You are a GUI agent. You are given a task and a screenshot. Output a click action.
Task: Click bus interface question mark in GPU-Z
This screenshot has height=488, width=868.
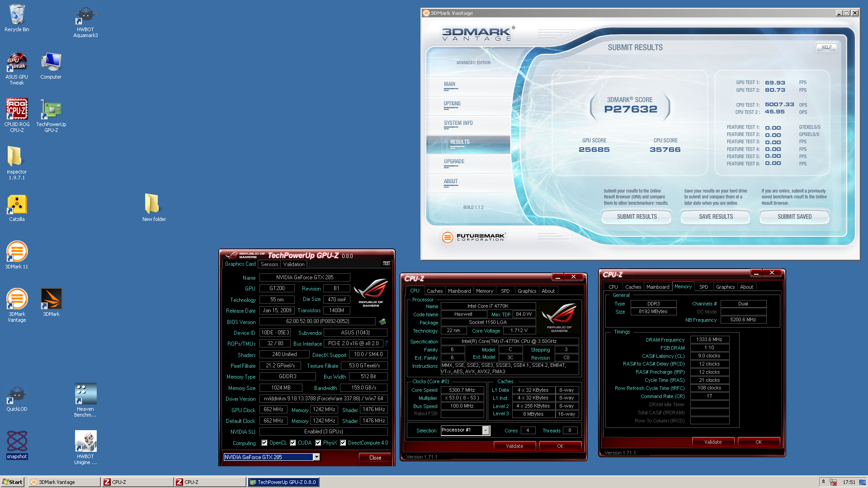coord(386,343)
